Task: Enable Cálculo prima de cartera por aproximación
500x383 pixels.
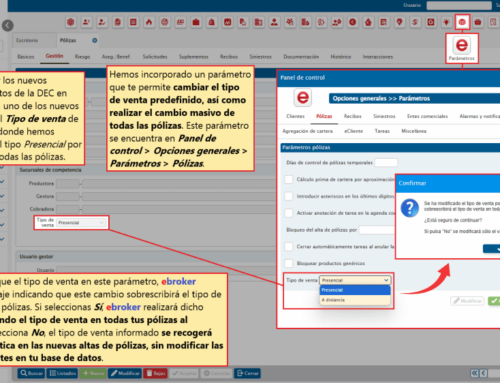Action: (x=289, y=179)
